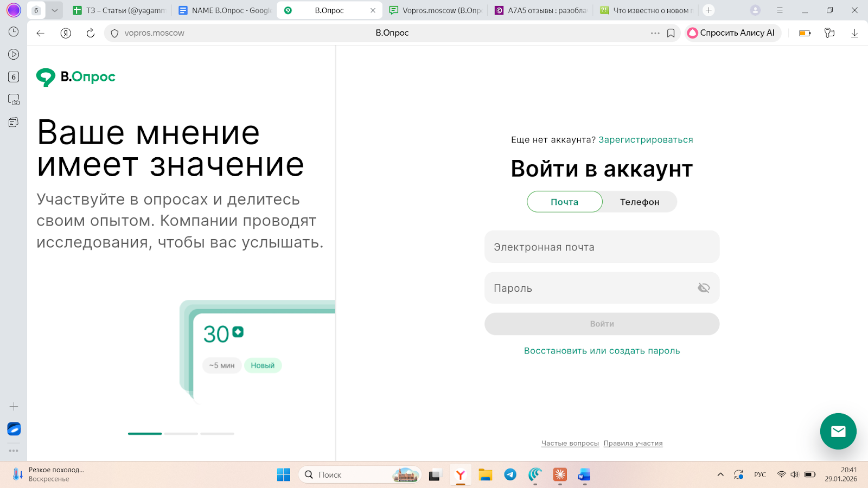
Task: Click the Зарегистрироваться link
Action: pos(646,139)
